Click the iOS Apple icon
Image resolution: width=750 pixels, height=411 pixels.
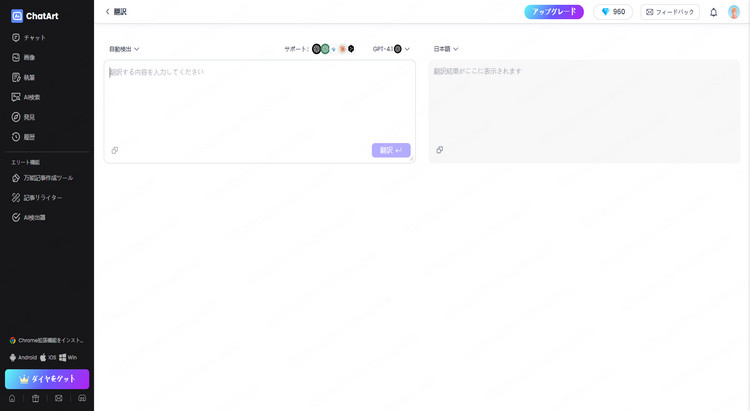43,357
